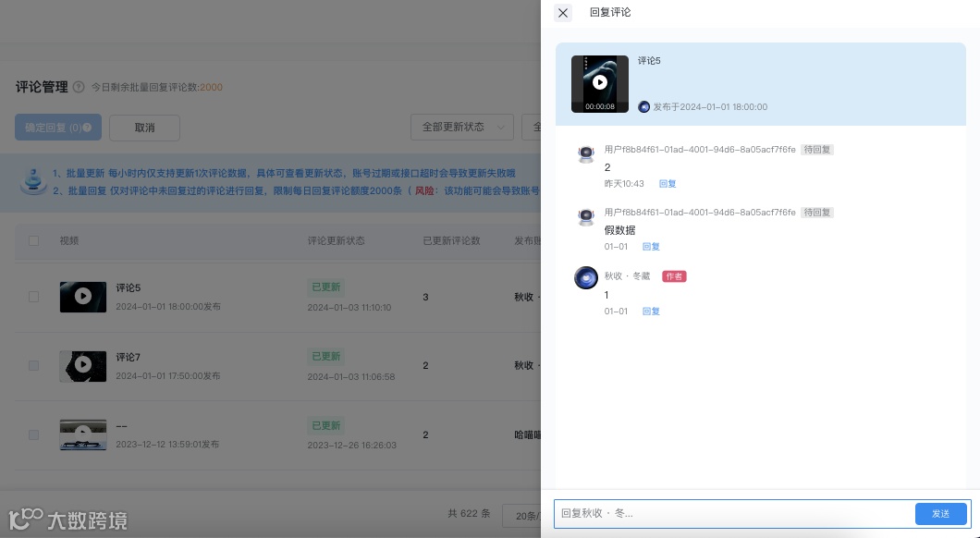
Task: Click the 取消 button
Action: [x=144, y=128]
